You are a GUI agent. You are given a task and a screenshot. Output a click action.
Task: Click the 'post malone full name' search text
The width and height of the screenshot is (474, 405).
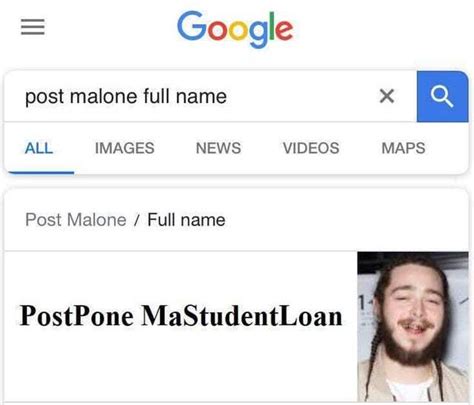point(126,97)
